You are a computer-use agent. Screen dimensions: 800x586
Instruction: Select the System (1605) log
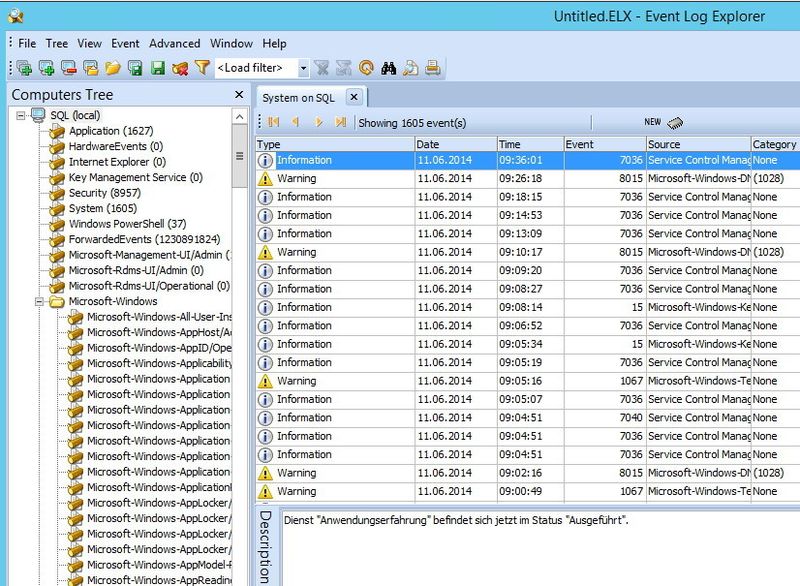point(103,209)
